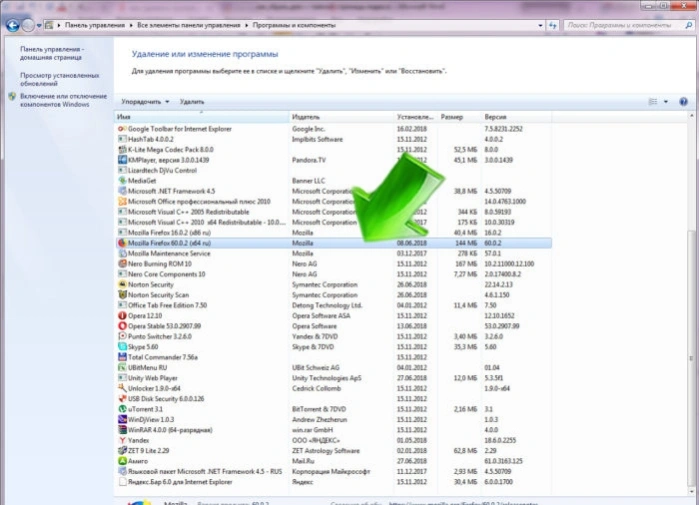Click the Norton Security Scan icon
The height and width of the screenshot is (505, 699).
click(122, 295)
